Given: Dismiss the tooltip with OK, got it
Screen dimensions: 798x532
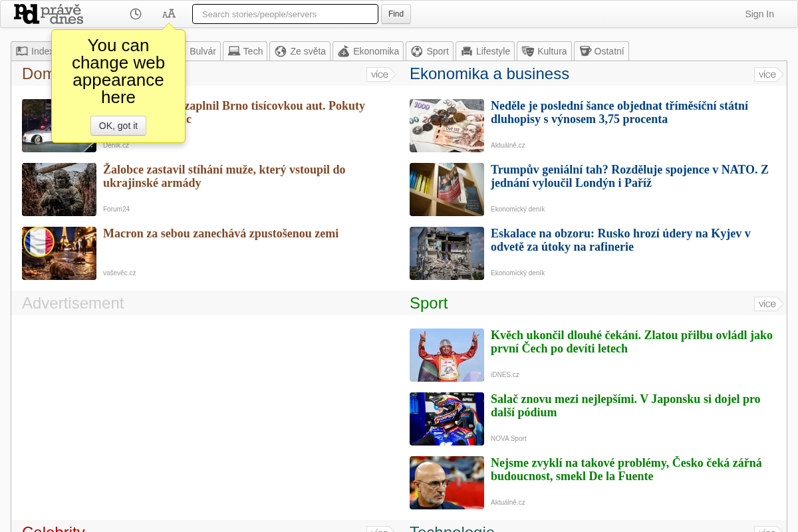Looking at the screenshot, I should click(118, 126).
